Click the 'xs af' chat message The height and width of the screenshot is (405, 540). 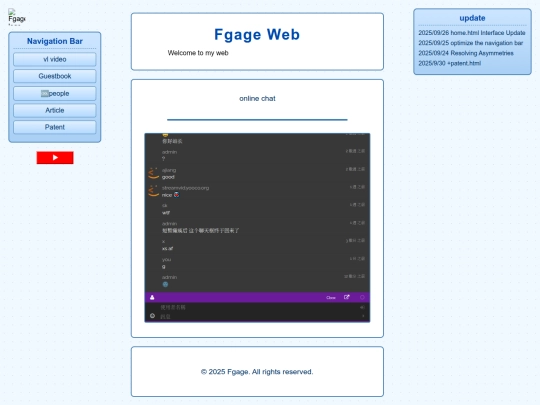point(167,248)
